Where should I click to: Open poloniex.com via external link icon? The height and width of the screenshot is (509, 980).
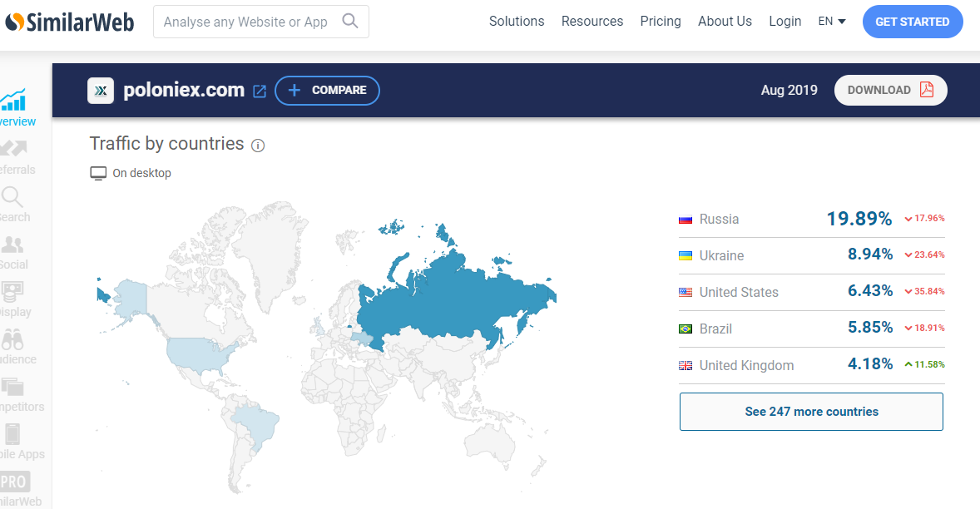click(x=260, y=91)
